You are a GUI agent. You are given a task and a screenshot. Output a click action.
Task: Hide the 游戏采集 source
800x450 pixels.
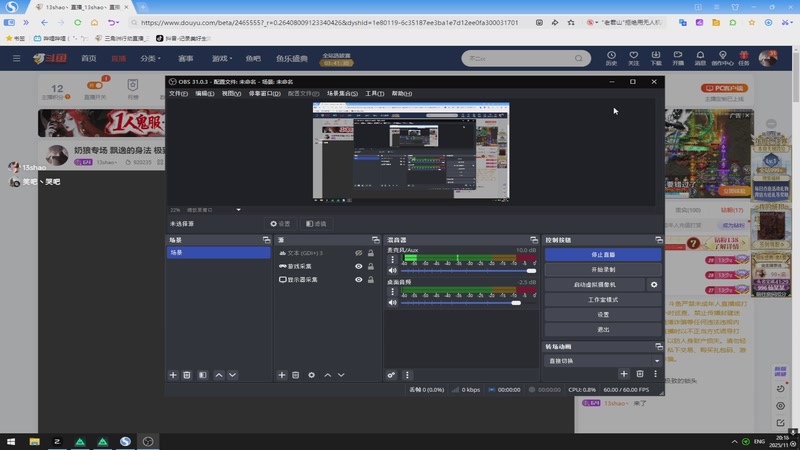coord(359,266)
